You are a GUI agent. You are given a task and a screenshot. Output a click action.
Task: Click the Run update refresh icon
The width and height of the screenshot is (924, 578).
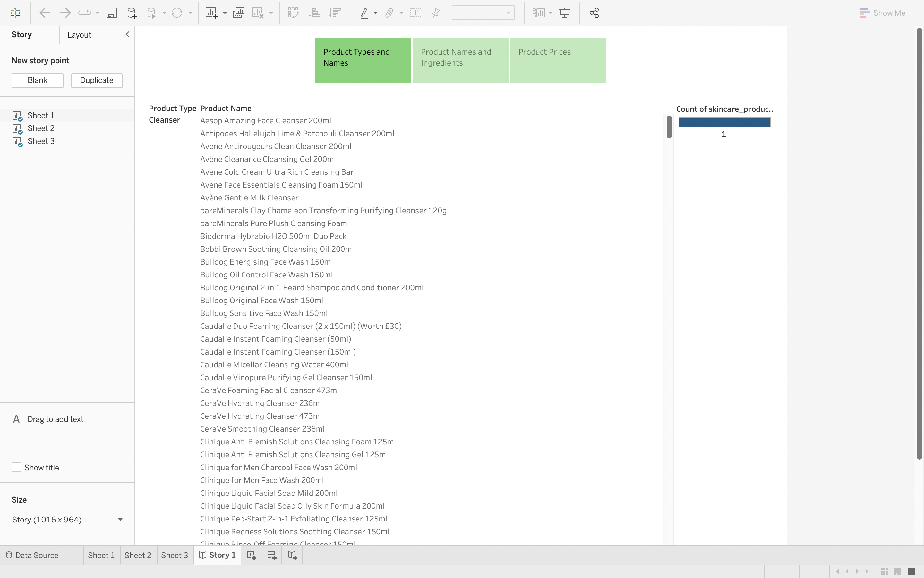point(177,13)
